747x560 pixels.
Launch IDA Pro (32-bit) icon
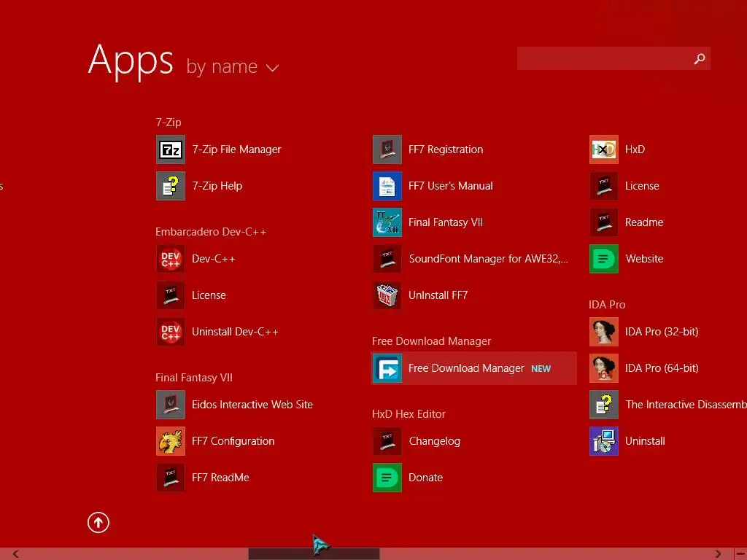pos(604,332)
